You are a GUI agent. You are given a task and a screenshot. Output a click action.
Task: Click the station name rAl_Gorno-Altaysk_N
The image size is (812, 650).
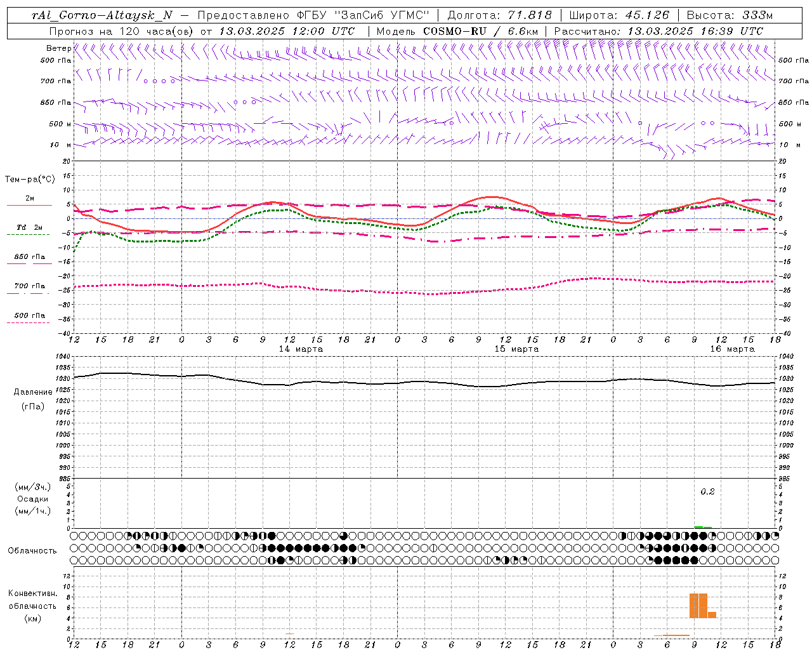[101, 15]
